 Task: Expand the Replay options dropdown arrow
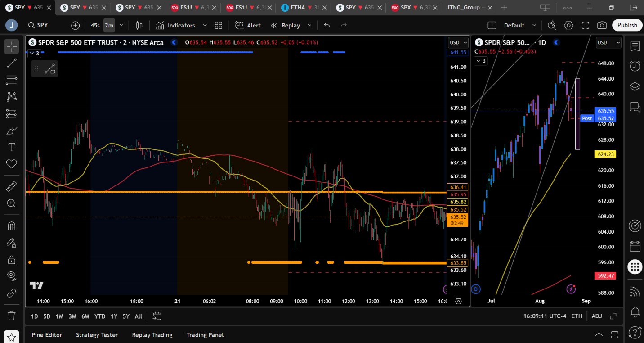[309, 26]
